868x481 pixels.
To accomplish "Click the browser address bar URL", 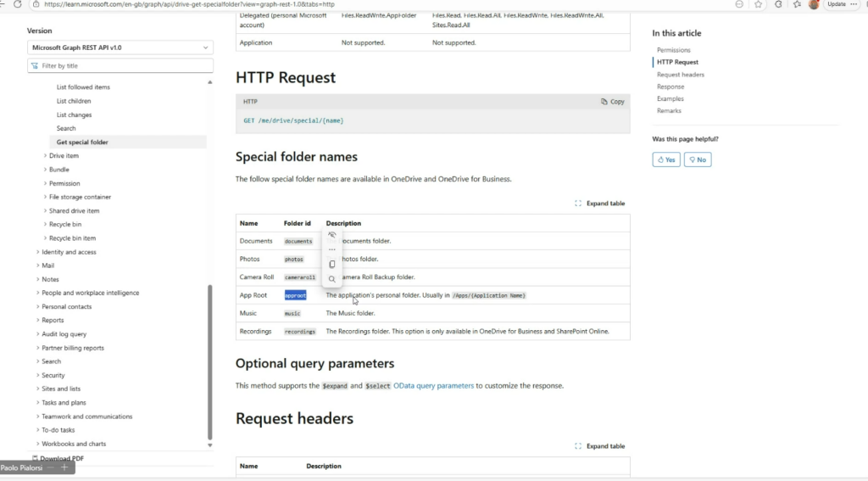I will (x=189, y=4).
